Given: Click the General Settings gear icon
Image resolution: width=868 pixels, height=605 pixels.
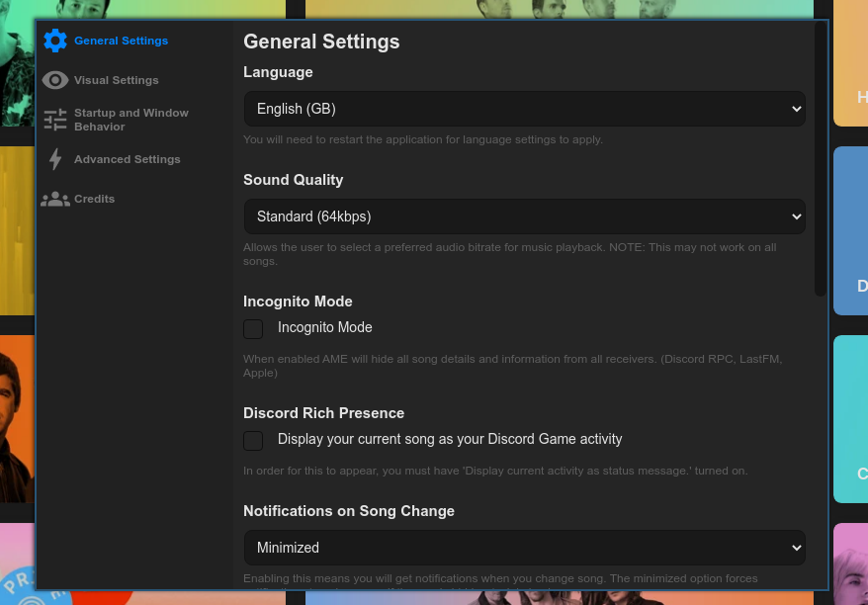Looking at the screenshot, I should [55, 41].
